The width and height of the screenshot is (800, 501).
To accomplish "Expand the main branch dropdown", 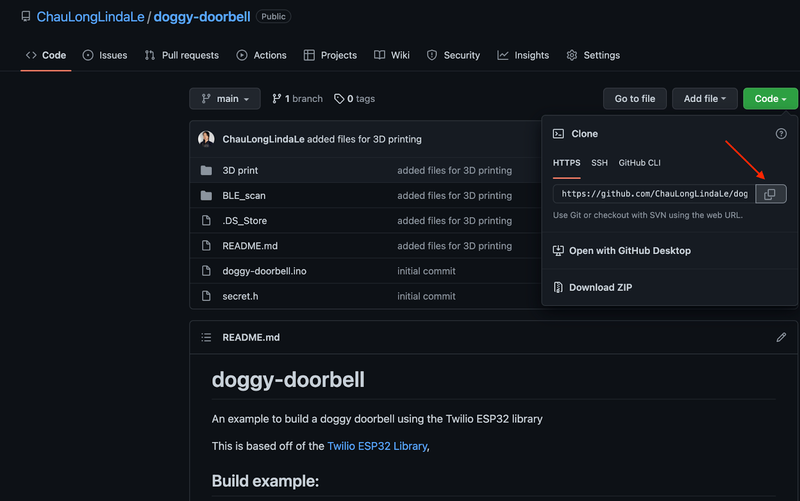I will 225,98.
